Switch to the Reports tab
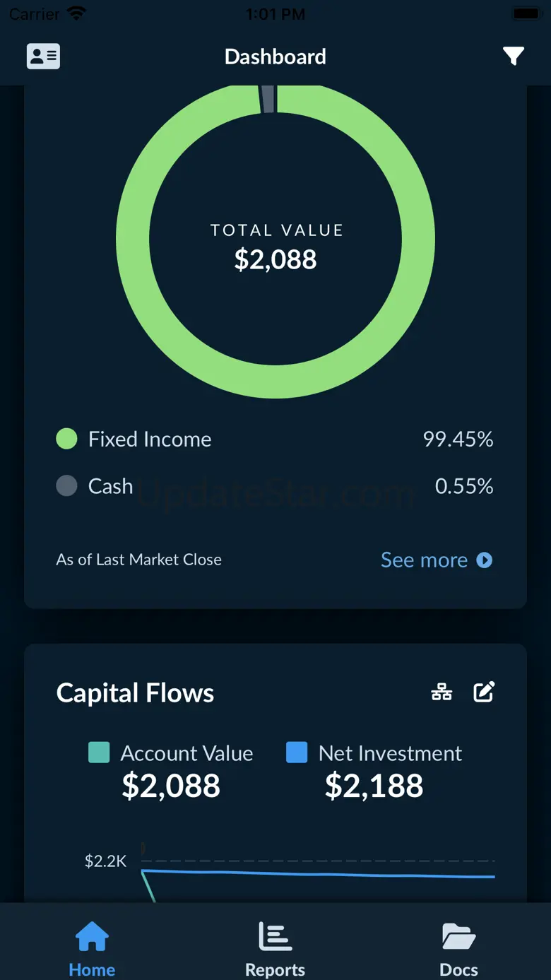 [x=275, y=969]
